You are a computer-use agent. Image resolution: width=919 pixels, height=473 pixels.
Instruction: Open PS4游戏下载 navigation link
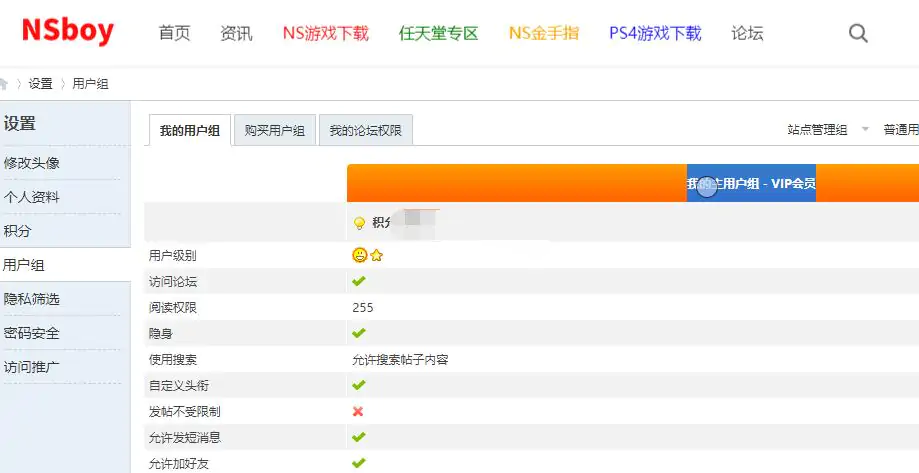pyautogui.click(x=655, y=33)
